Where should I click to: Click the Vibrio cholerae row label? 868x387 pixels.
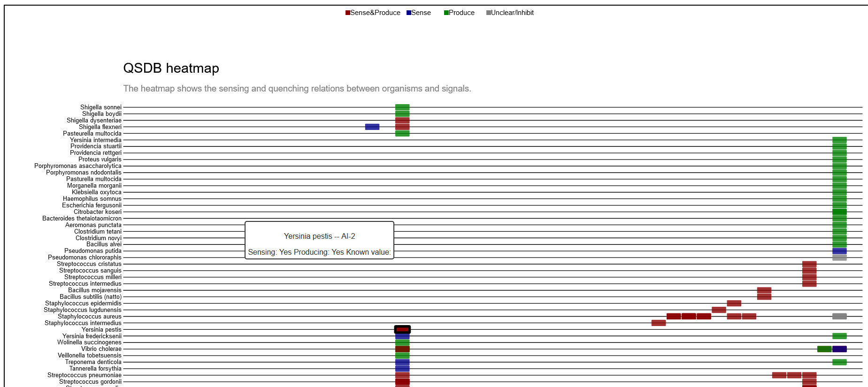(101, 349)
